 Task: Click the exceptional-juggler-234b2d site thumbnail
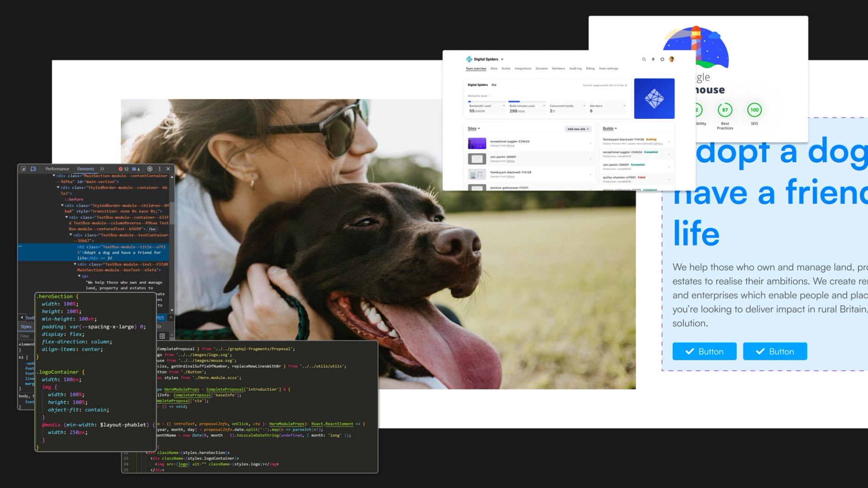(x=476, y=144)
